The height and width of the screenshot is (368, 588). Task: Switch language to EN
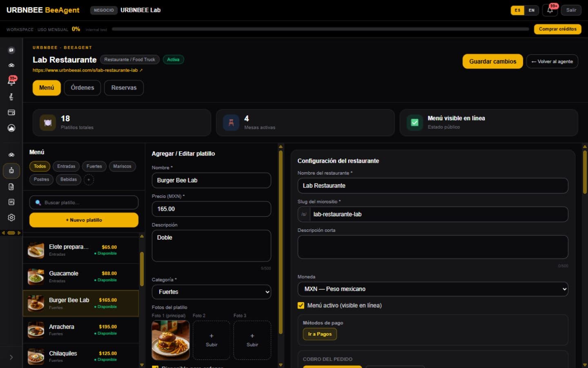[531, 10]
